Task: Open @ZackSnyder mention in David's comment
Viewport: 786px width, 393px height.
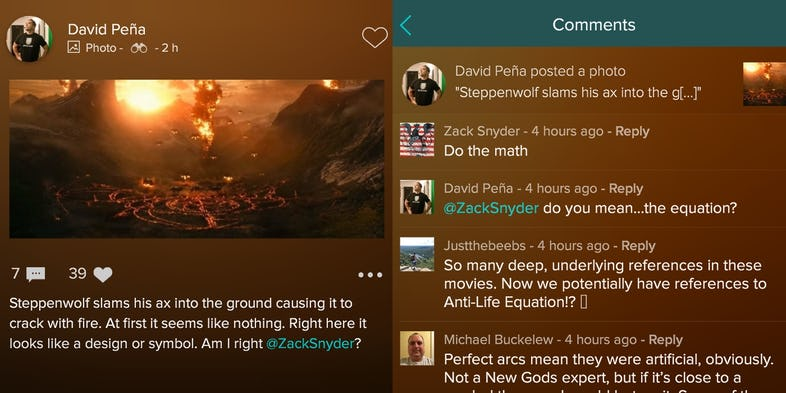Action: (x=491, y=208)
